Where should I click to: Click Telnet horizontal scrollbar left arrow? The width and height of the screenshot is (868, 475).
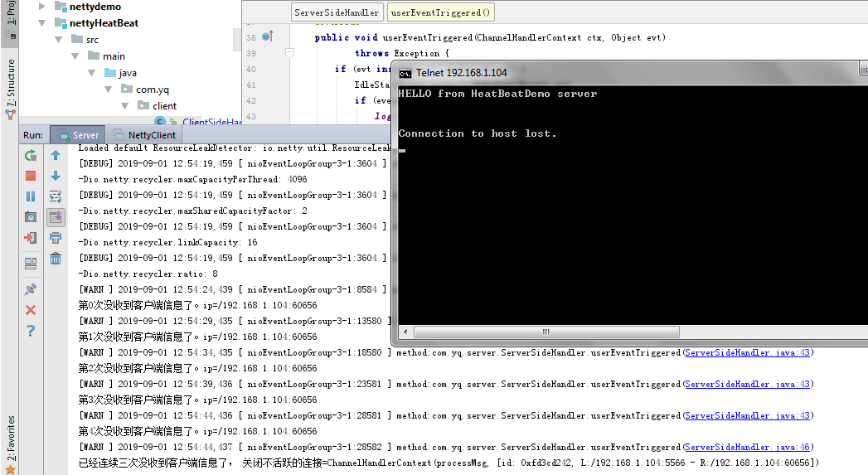point(405,332)
